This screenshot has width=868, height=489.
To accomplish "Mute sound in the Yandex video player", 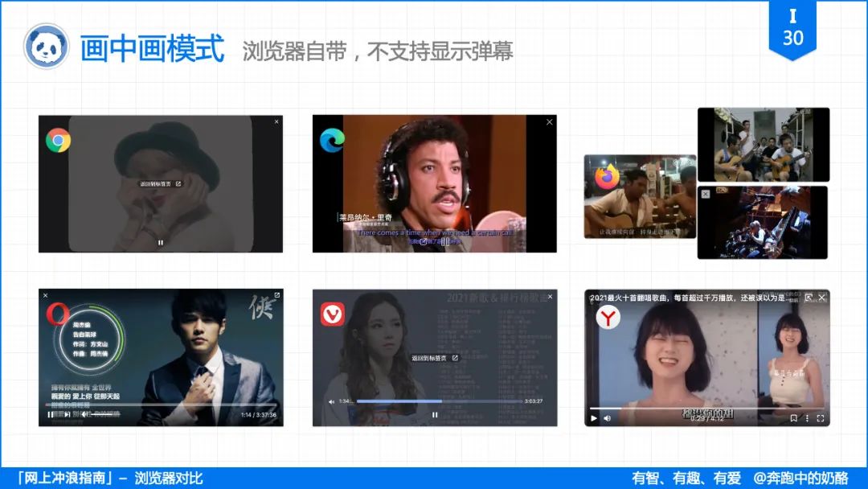I will coord(608,418).
